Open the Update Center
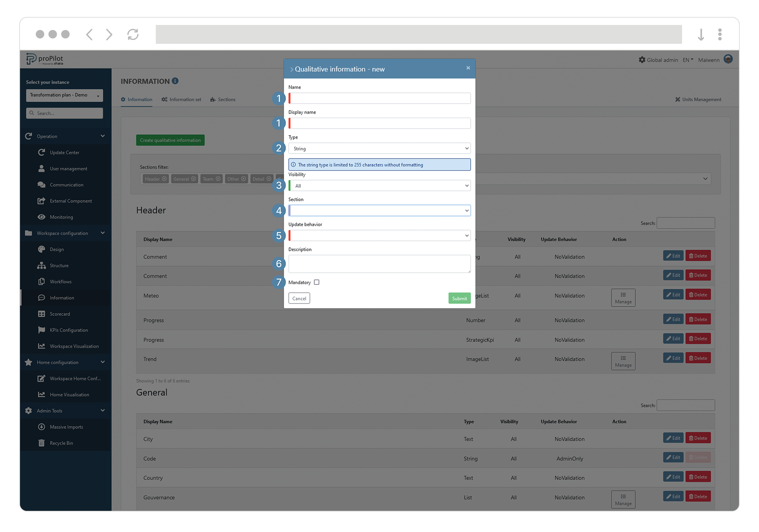Viewport: 759px width, 532px height. [x=64, y=152]
